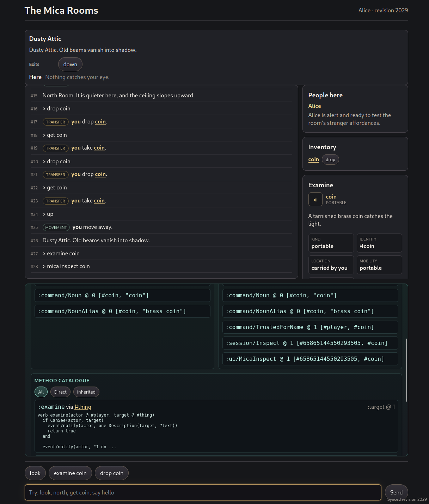
Task: Click the inspector panel scrollbar
Action: (x=406, y=370)
